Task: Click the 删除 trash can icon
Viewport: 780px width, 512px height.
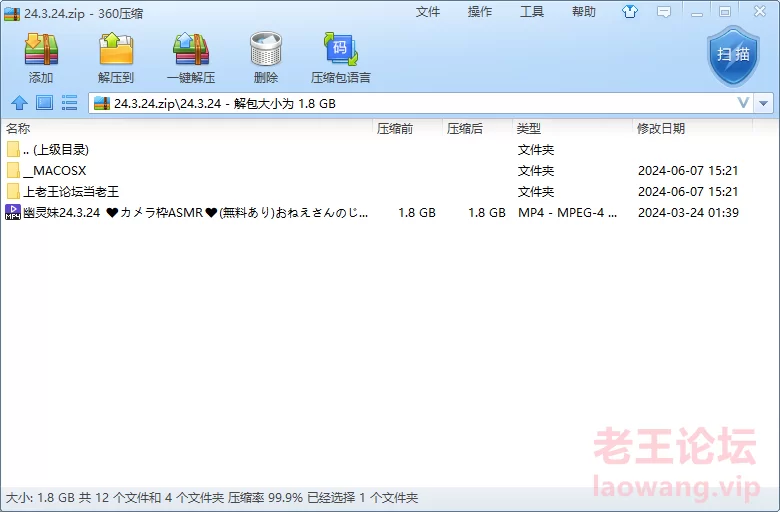Action: [x=266, y=49]
